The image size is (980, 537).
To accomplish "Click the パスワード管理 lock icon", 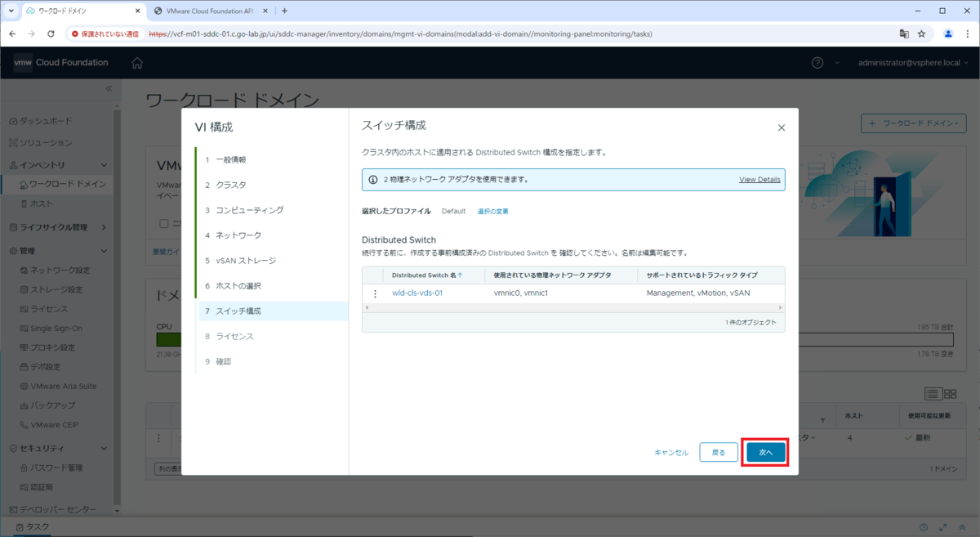I will tap(24, 468).
